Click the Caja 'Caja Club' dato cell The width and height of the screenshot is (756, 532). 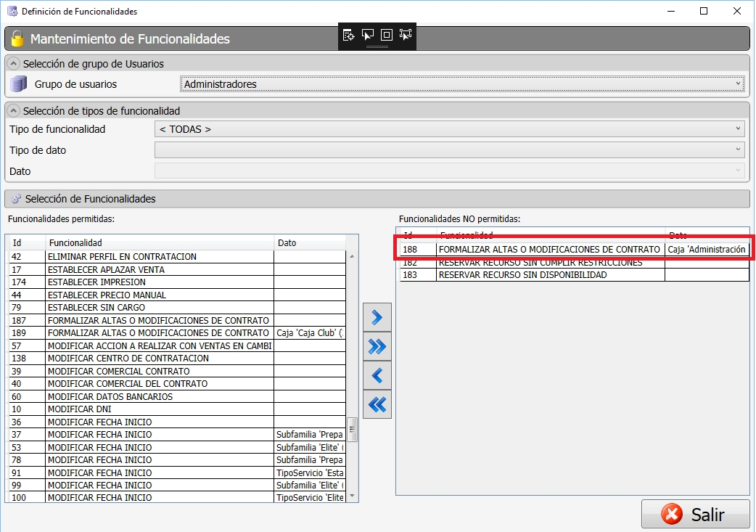point(310,333)
